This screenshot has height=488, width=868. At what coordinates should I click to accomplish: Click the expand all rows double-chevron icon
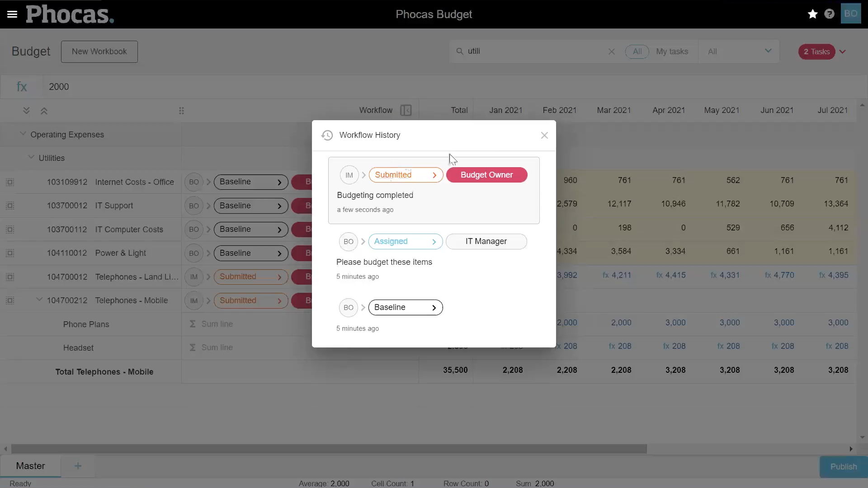[x=26, y=111]
